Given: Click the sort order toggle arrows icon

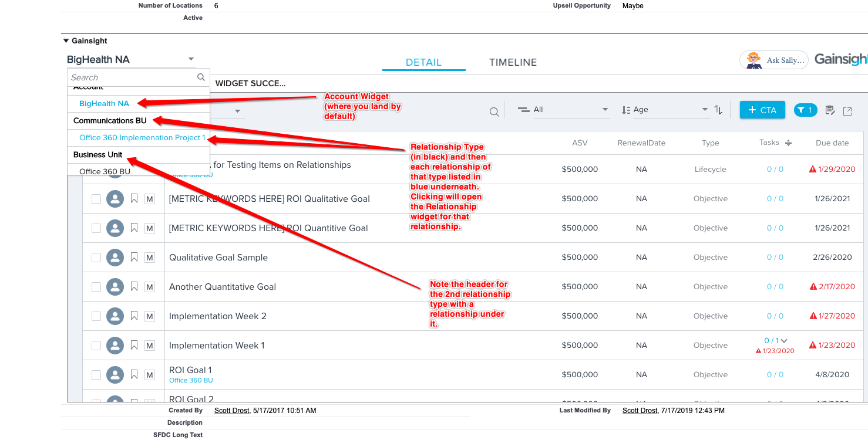Looking at the screenshot, I should 718,110.
